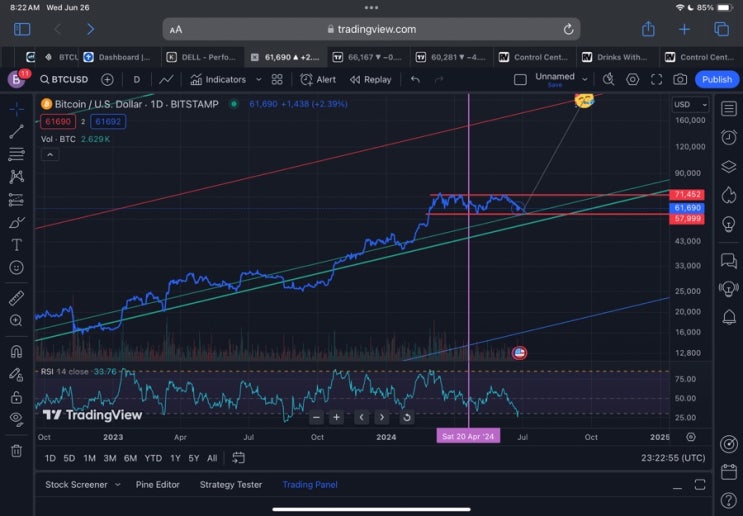The width and height of the screenshot is (743, 516).
Task: Toggle magnet mode for drawings
Action: point(17,352)
